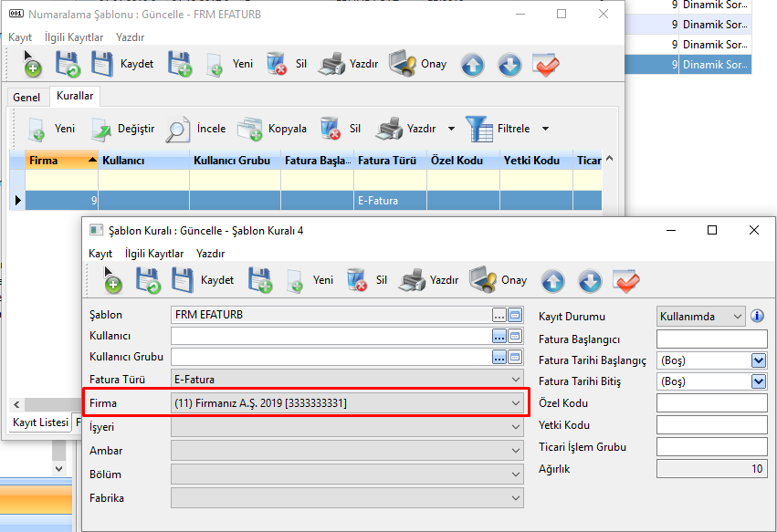Click Kaydet in Numaralama Şablonu toolbar
Viewport: 777px width, 532px height.
(122, 64)
